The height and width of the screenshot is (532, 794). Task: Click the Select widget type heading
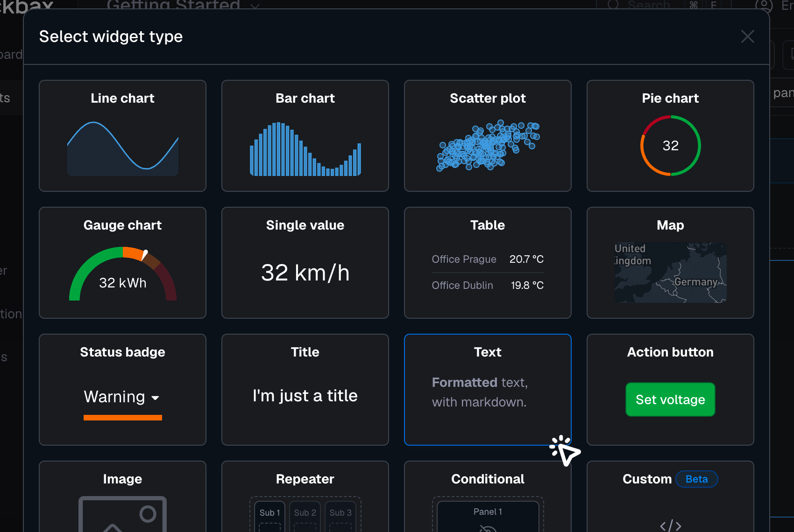(111, 36)
